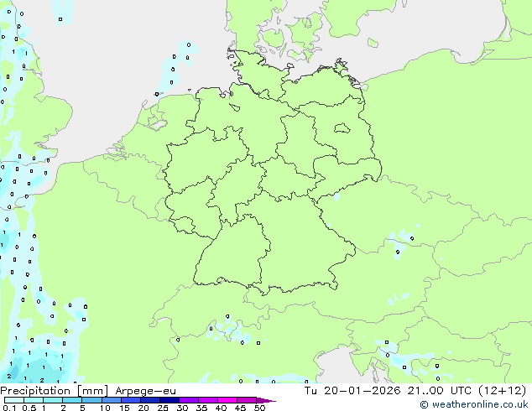Click the "Tu 20-01-2026" forecast date text
Screen dimensions: 532x411
tap(352, 391)
